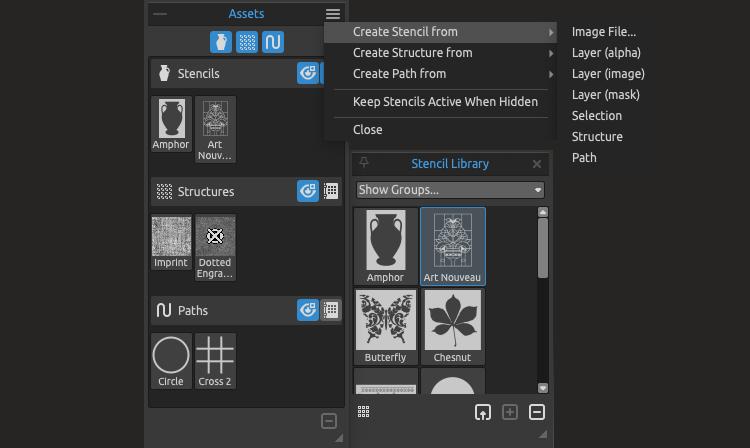Open the Show Groups... dropdown
This screenshot has height=448, width=750.
point(450,190)
